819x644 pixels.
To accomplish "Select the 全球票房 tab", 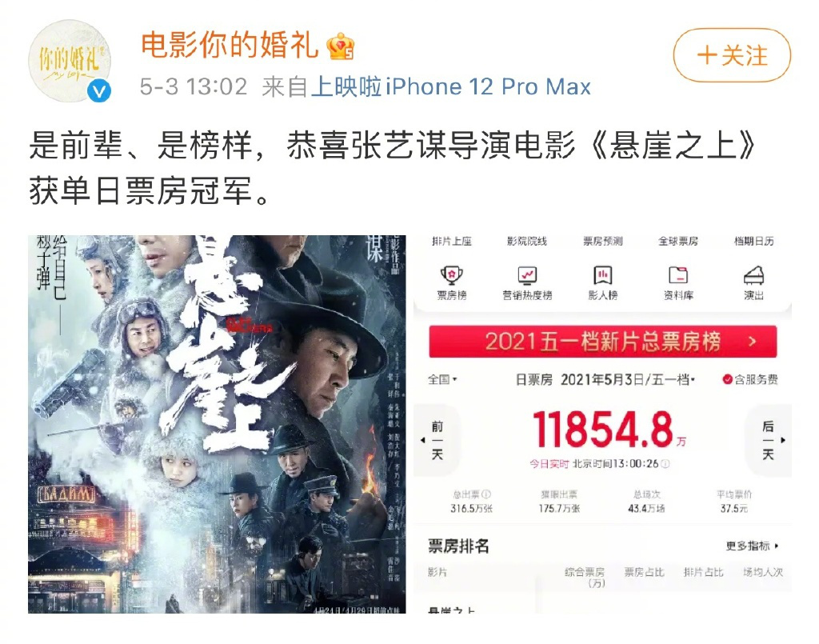I will (x=678, y=242).
